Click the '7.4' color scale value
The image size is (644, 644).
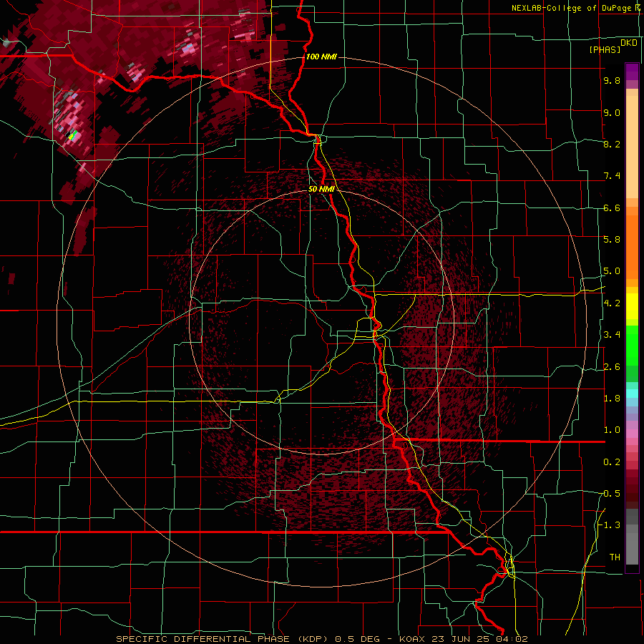(612, 176)
